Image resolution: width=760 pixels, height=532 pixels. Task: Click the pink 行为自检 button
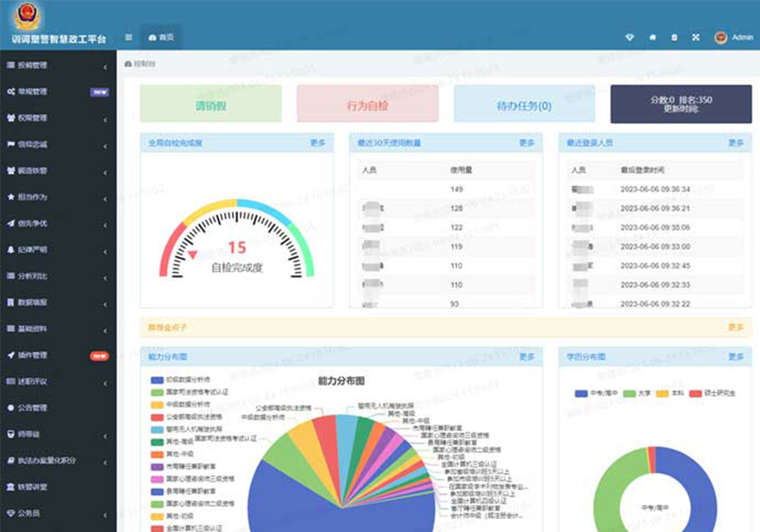pyautogui.click(x=367, y=103)
